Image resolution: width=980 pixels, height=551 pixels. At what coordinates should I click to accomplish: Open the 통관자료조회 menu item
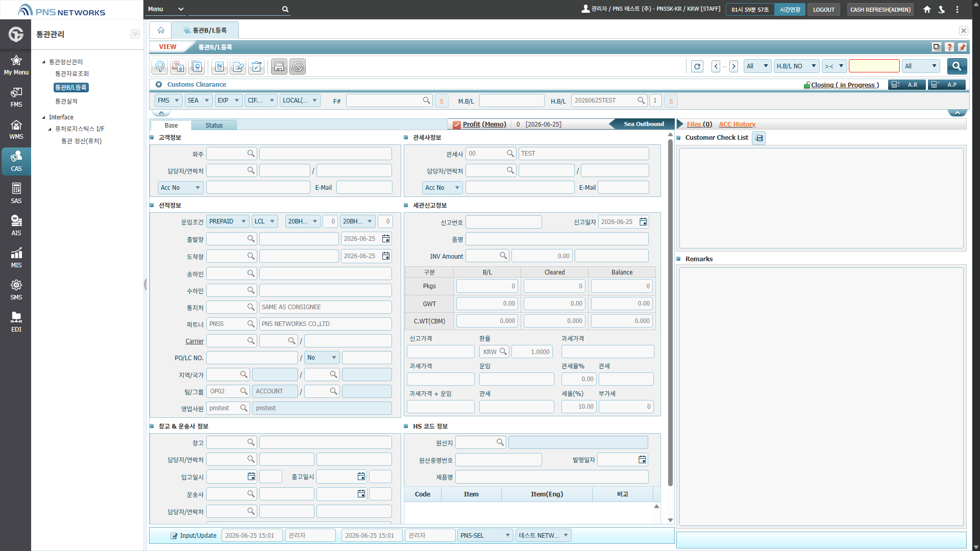pyautogui.click(x=72, y=74)
